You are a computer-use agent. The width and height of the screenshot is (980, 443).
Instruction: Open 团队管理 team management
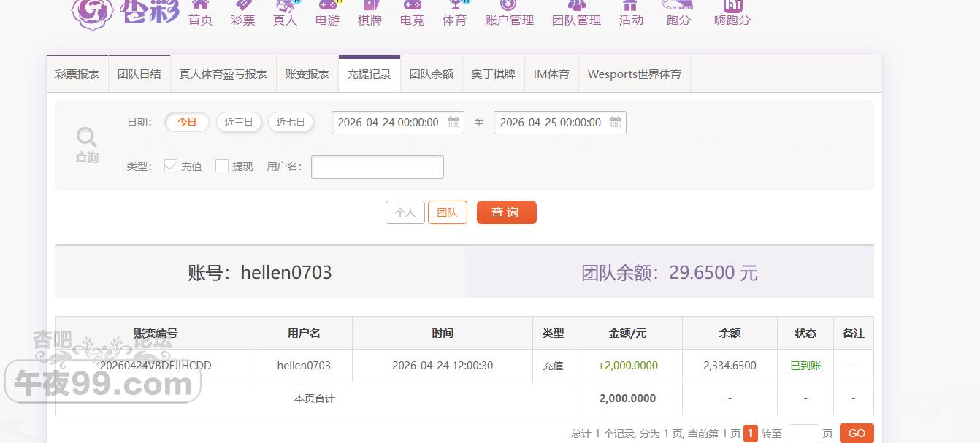click(576, 15)
